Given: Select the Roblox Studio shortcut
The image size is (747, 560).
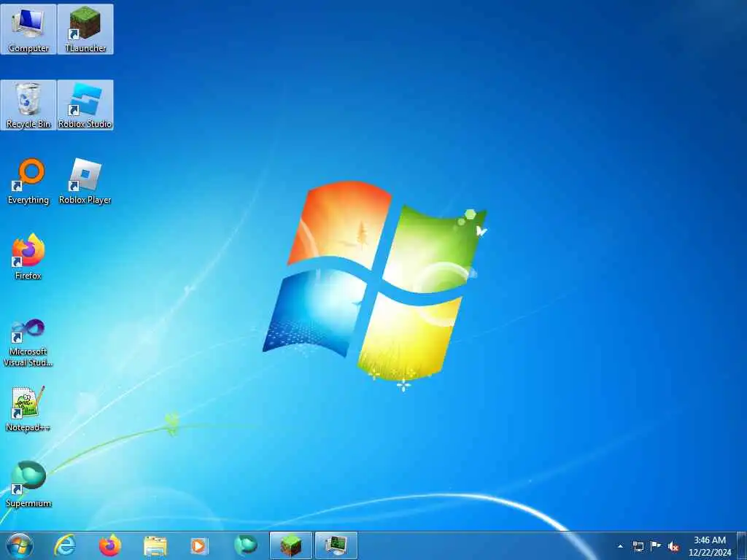Looking at the screenshot, I should click(85, 105).
